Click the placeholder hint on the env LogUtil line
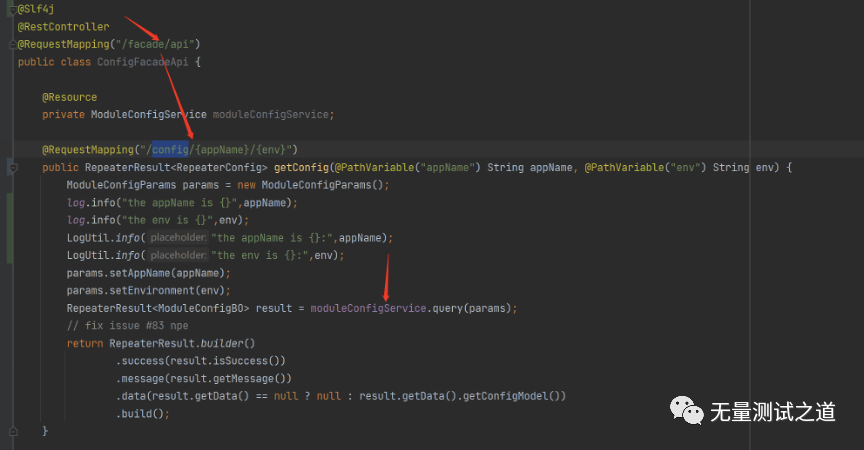The image size is (864, 450). (178, 256)
